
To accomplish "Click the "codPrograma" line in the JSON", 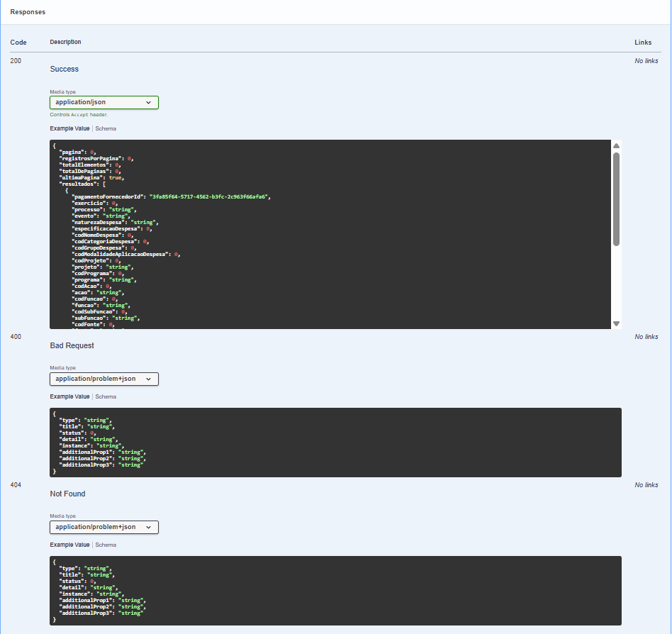I will (x=98, y=274).
